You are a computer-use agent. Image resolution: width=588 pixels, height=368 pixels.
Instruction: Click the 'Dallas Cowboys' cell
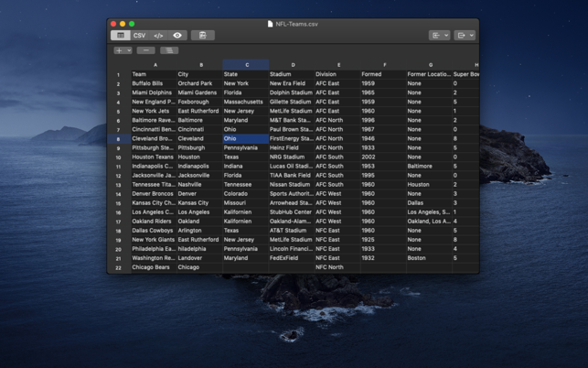click(154, 231)
